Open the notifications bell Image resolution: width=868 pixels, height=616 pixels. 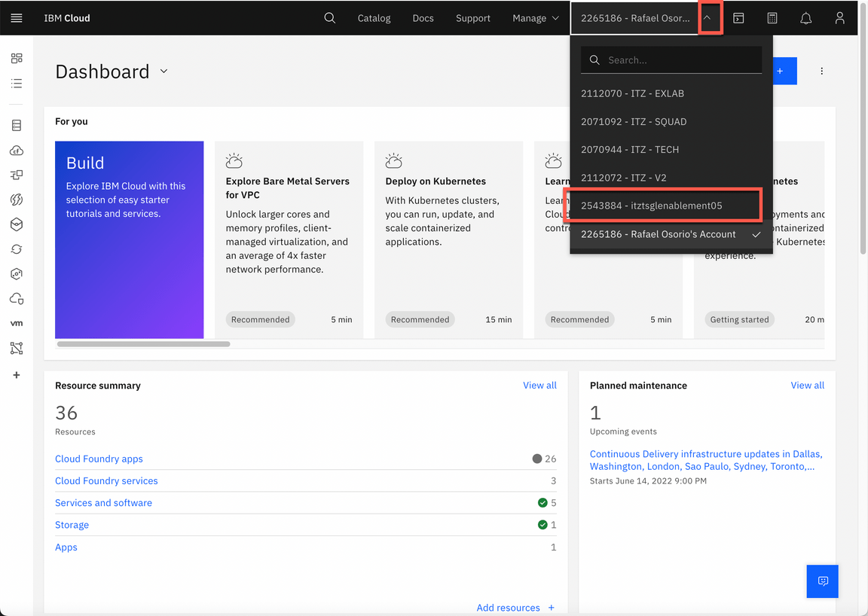(x=805, y=18)
